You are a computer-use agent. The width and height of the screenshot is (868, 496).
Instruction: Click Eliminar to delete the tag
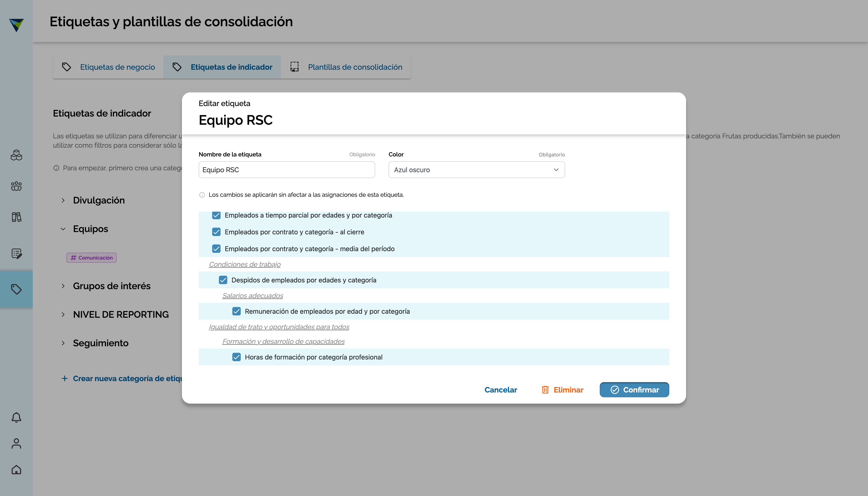[562, 390]
